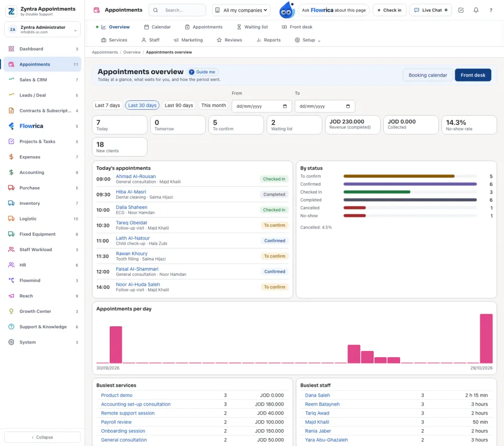The height and width of the screenshot is (446, 504).
Task: Select the Last 90 days filter
Action: coord(178,106)
